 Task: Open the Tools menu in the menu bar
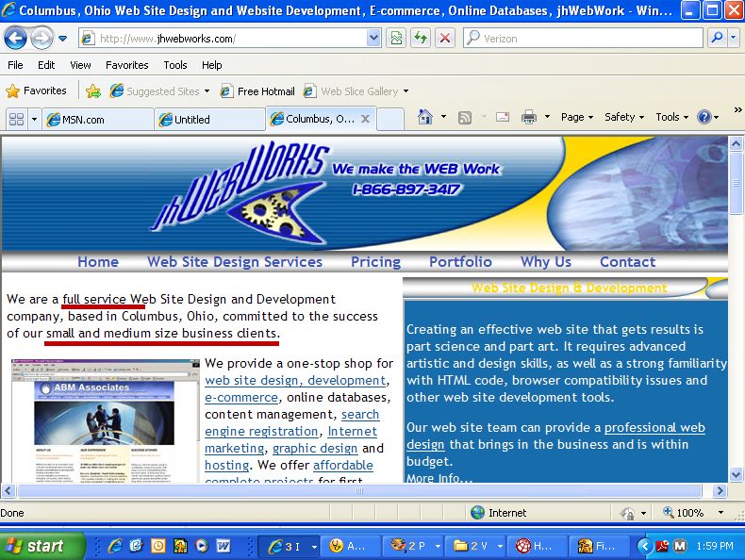tap(175, 65)
